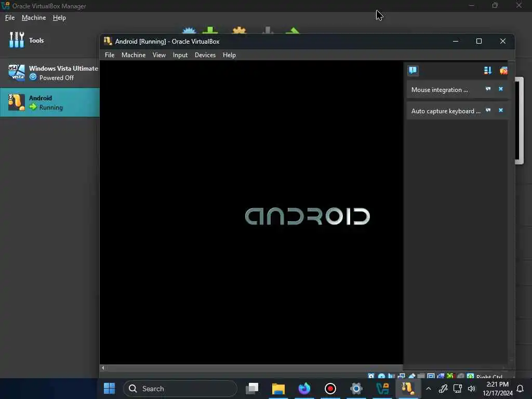Click the Mouse integration notification text
Image resolution: width=532 pixels, height=399 pixels.
tap(440, 90)
